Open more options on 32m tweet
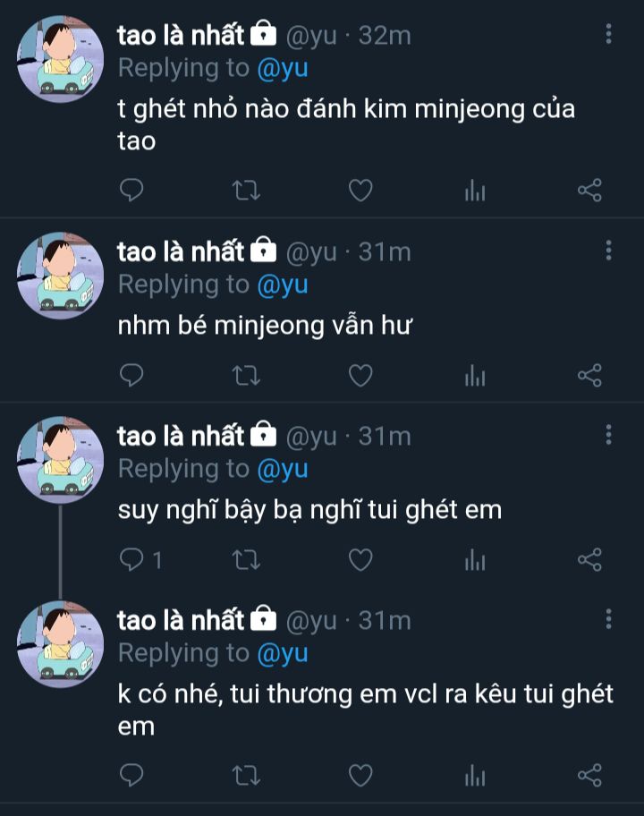The height and width of the screenshot is (816, 644). point(608,34)
